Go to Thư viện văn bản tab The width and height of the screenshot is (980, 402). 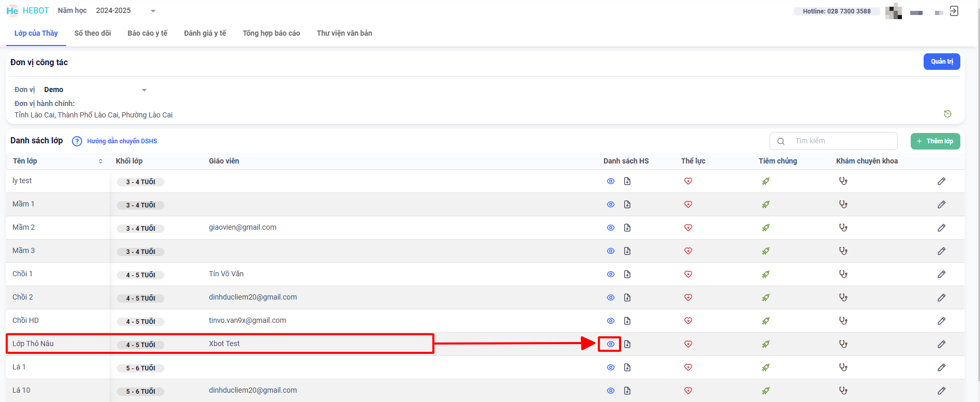344,33
